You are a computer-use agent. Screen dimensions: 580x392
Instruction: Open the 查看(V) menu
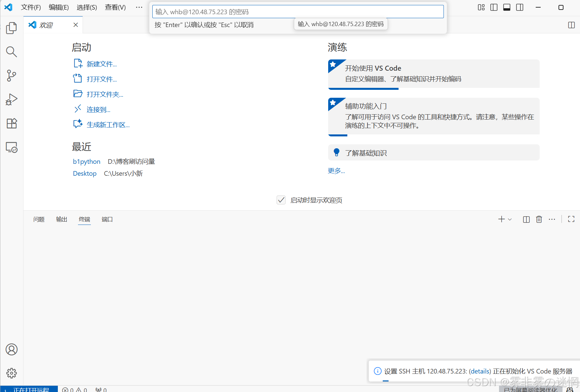pos(115,7)
